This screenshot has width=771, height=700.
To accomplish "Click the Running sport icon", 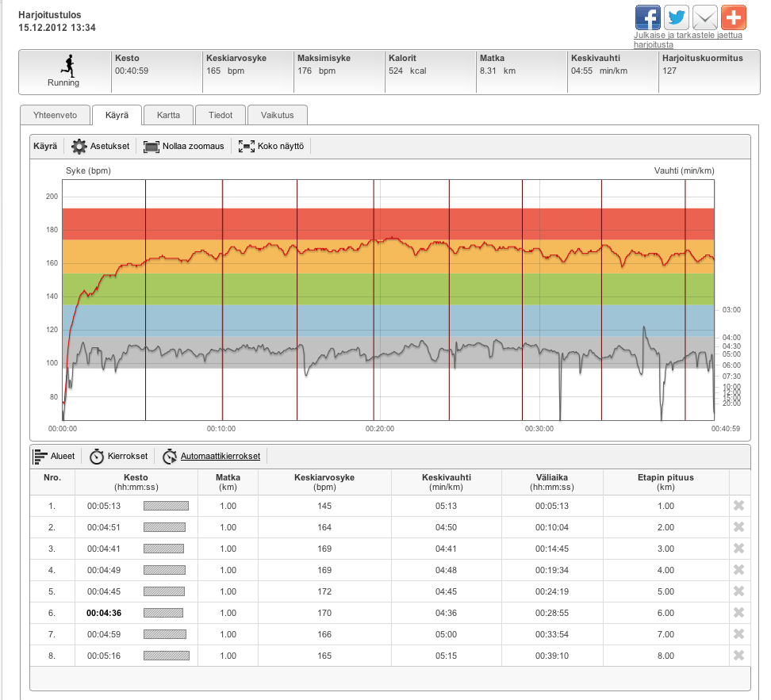I will pos(69,66).
